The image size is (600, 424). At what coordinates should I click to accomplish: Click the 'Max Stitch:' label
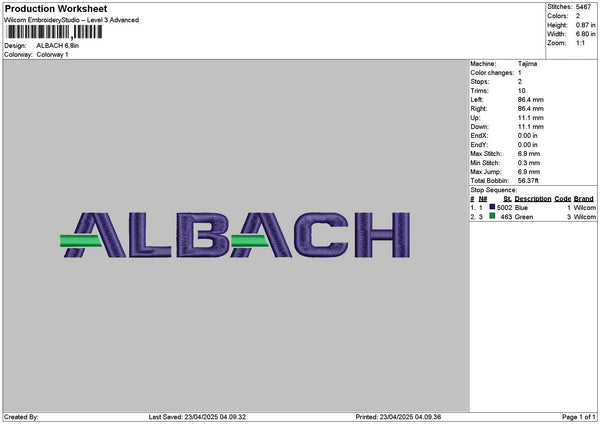point(486,154)
